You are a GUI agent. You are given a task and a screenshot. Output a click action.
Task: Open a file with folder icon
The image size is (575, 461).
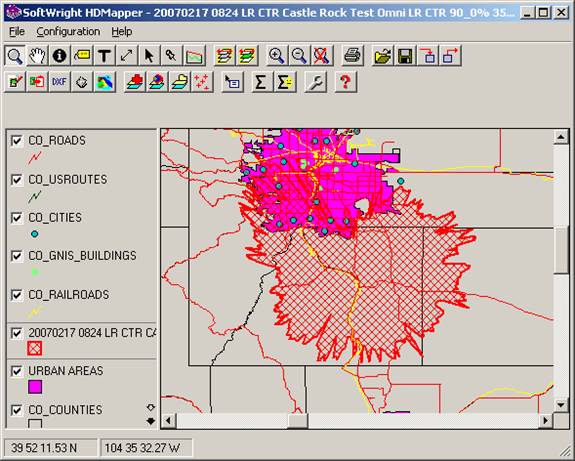tap(382, 56)
